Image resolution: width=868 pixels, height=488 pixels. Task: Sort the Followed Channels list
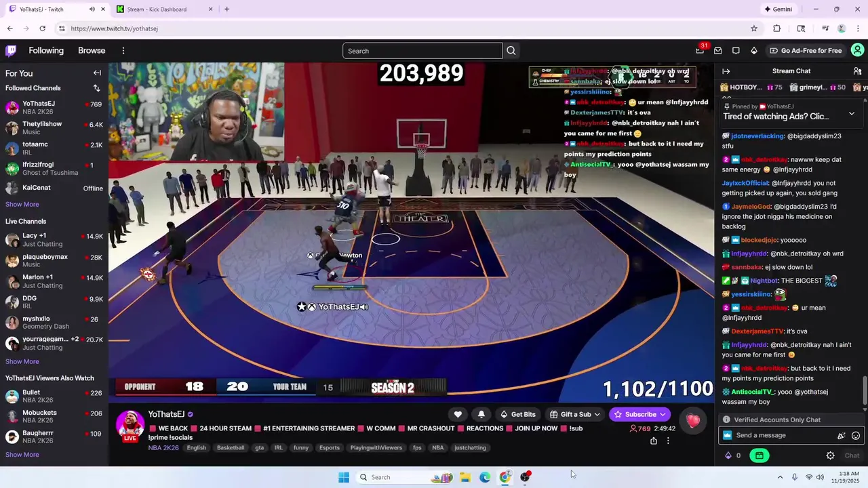96,88
